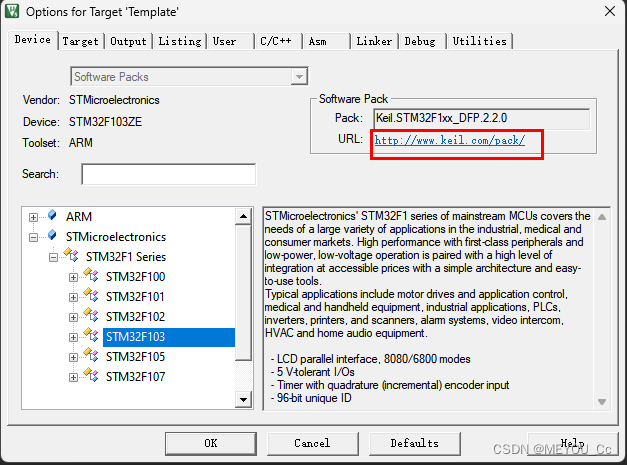This screenshot has height=465, width=627.
Task: Open the keil.com/pack URL link
Action: pos(449,140)
